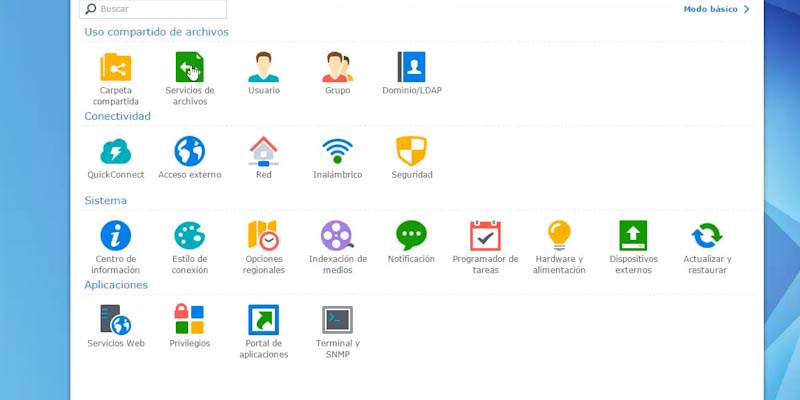Open Programador de tareas calendar icon
The image size is (800, 400).
[485, 235]
